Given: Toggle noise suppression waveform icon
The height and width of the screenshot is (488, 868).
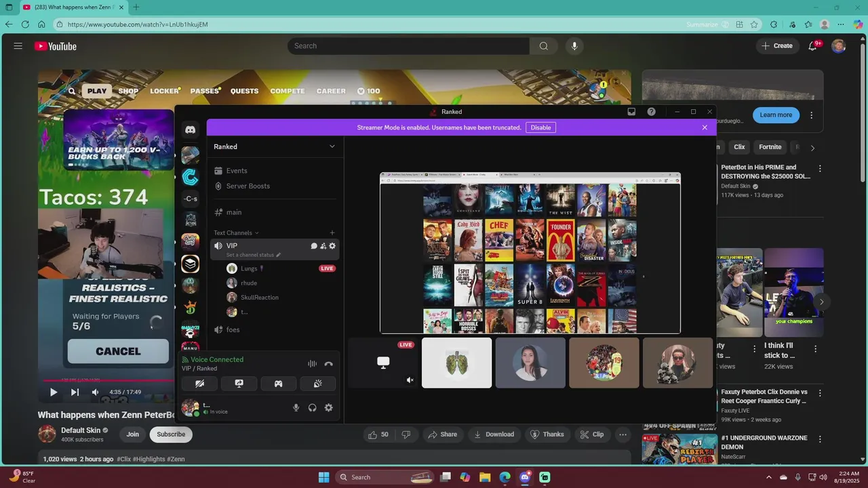Looking at the screenshot, I should tap(312, 364).
